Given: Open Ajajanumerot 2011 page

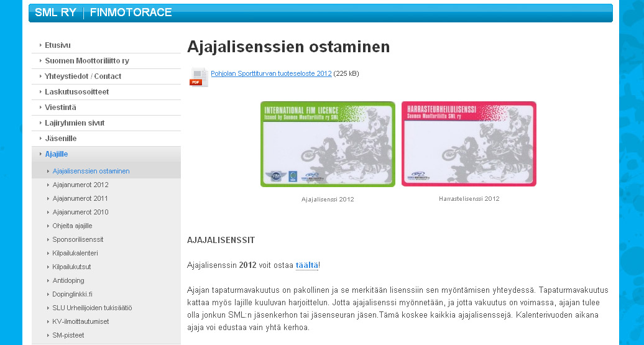Looking at the screenshot, I should [80, 198].
